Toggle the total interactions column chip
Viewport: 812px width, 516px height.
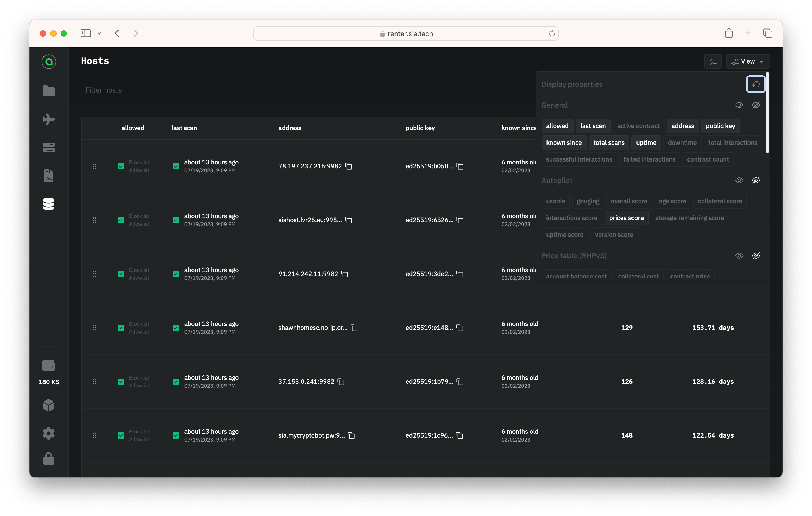coord(732,142)
